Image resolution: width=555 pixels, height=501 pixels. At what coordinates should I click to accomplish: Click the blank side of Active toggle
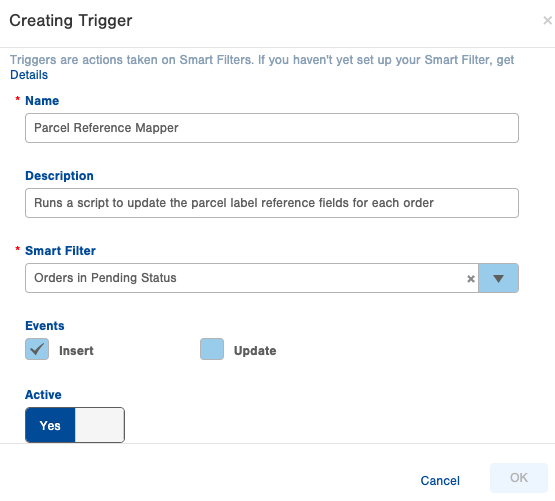99,425
